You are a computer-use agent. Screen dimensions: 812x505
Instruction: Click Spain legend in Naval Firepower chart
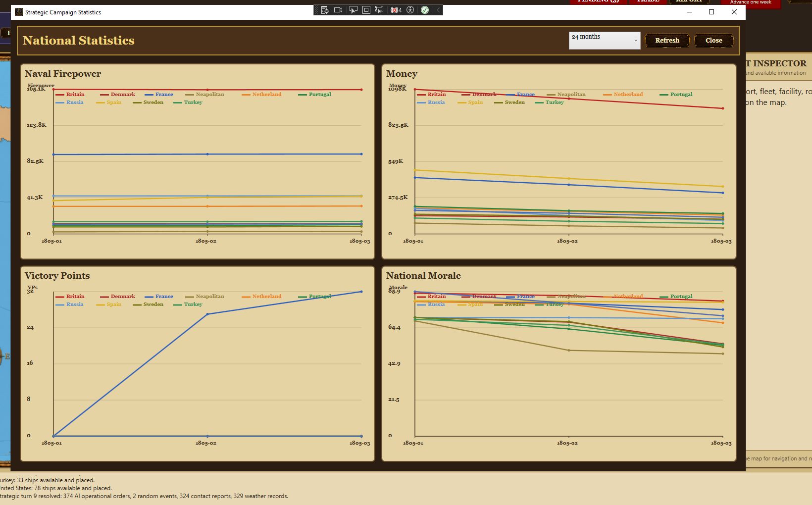108,102
